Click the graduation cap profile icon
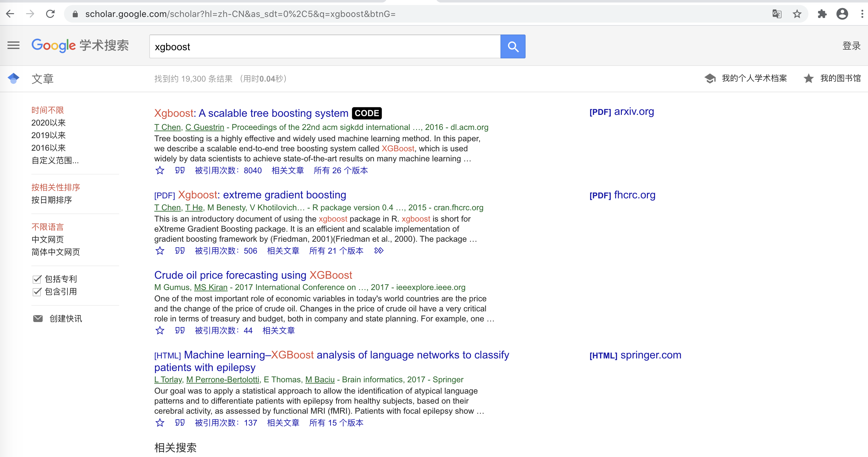 (x=710, y=78)
